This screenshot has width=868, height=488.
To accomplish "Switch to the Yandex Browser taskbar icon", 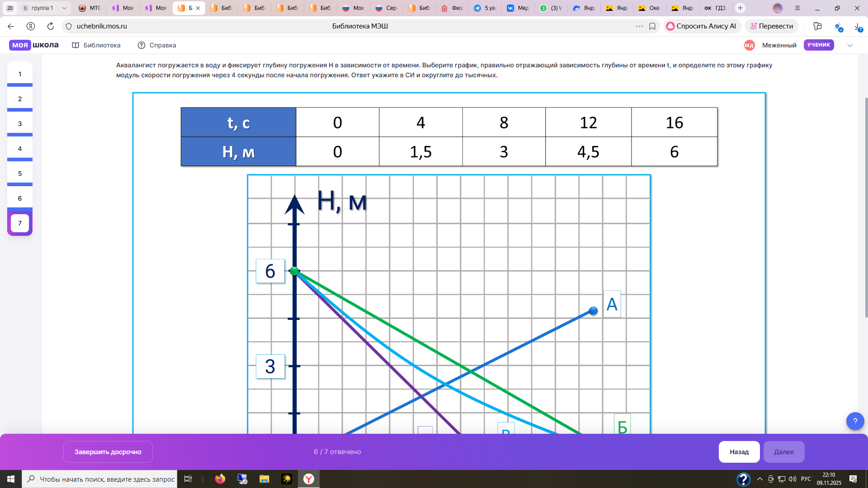I will 309,479.
